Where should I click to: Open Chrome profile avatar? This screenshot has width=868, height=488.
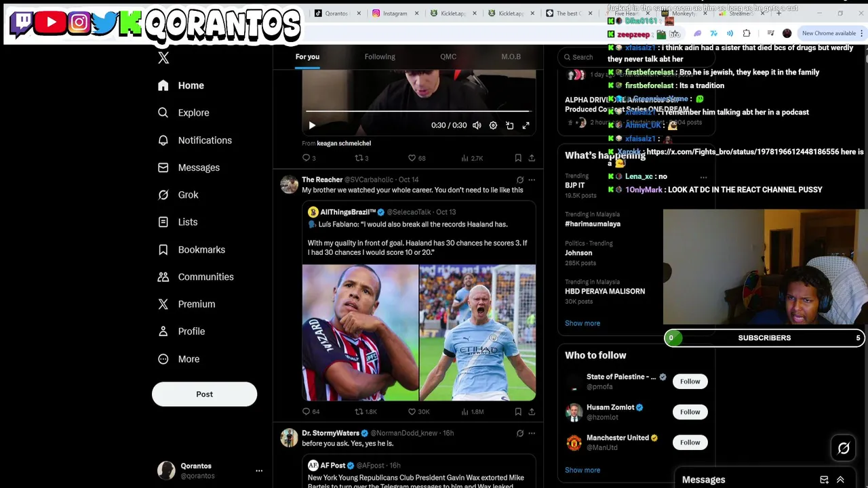coord(787,33)
